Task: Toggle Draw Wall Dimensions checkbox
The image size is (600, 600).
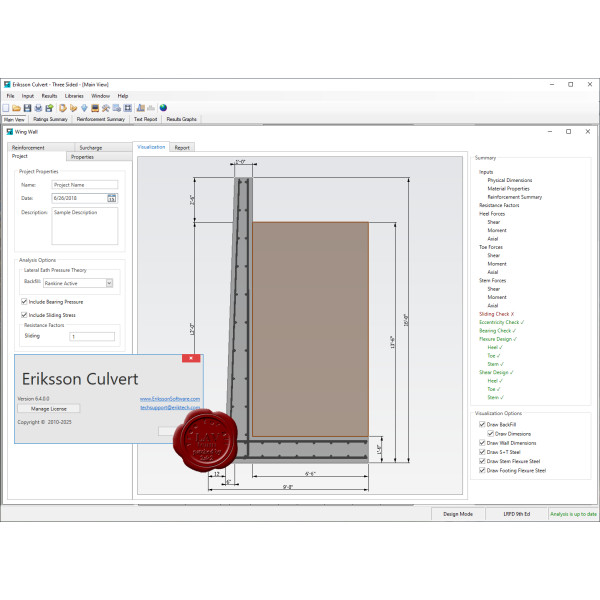Action: [x=482, y=443]
